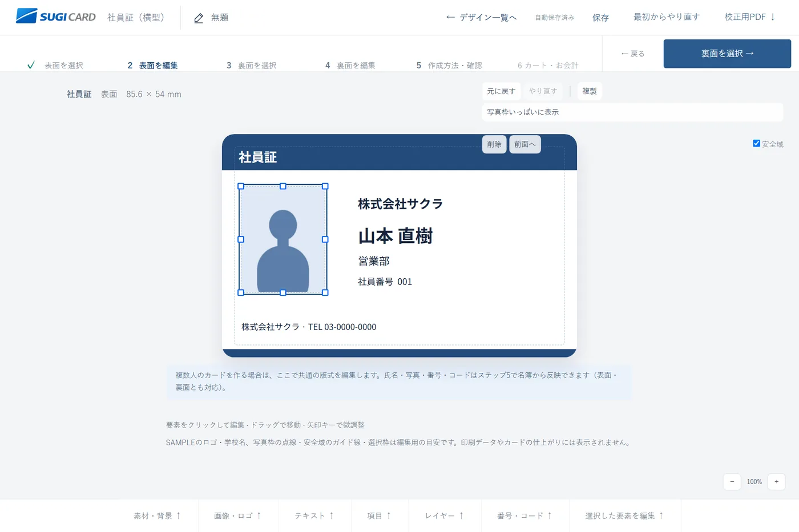Click the SUGI CARD logo

[55, 17]
